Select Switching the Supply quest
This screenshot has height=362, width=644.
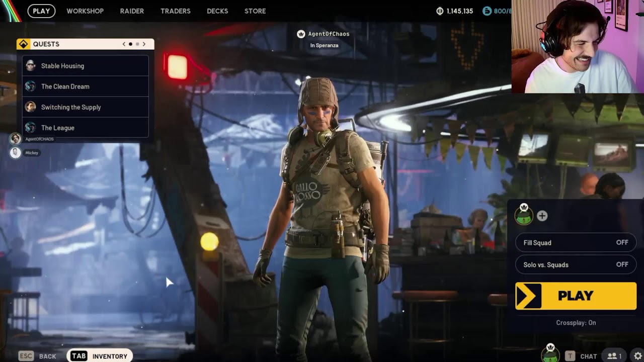[x=86, y=107]
